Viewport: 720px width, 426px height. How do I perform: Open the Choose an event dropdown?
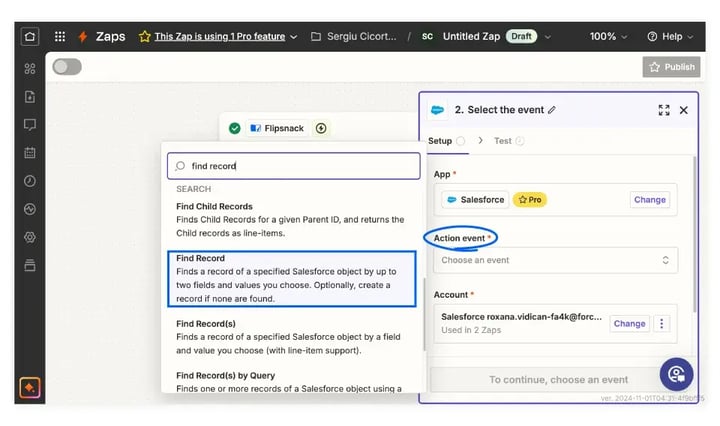pos(556,260)
